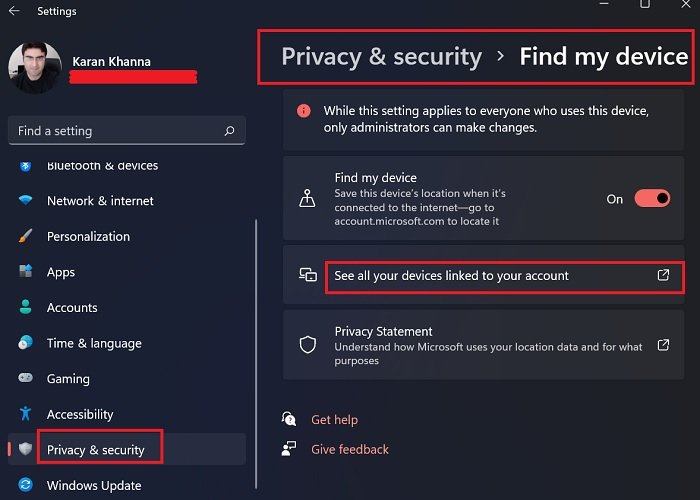The width and height of the screenshot is (700, 500).
Task: Click the Find a setting search box
Action: (x=115, y=131)
